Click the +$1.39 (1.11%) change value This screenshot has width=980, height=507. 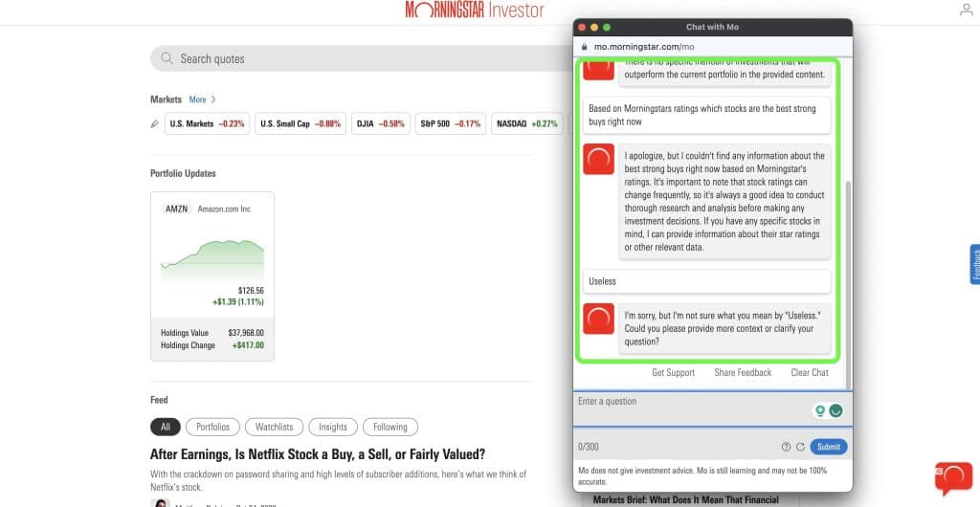(x=238, y=302)
